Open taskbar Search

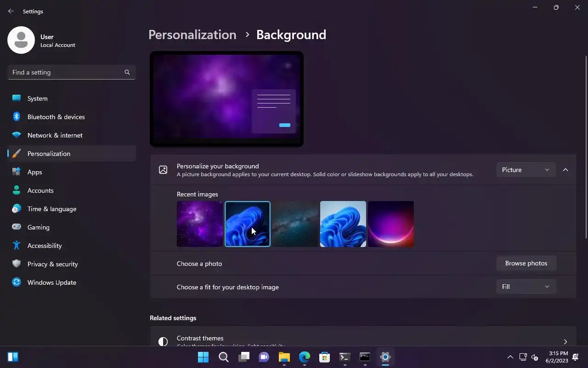click(x=223, y=357)
